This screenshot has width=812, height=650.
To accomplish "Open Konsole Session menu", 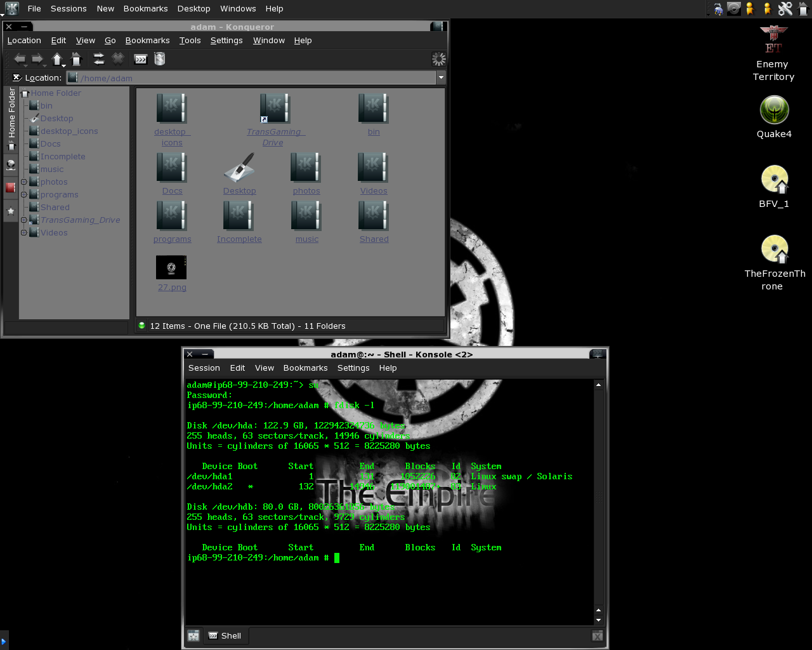I will 204,368.
